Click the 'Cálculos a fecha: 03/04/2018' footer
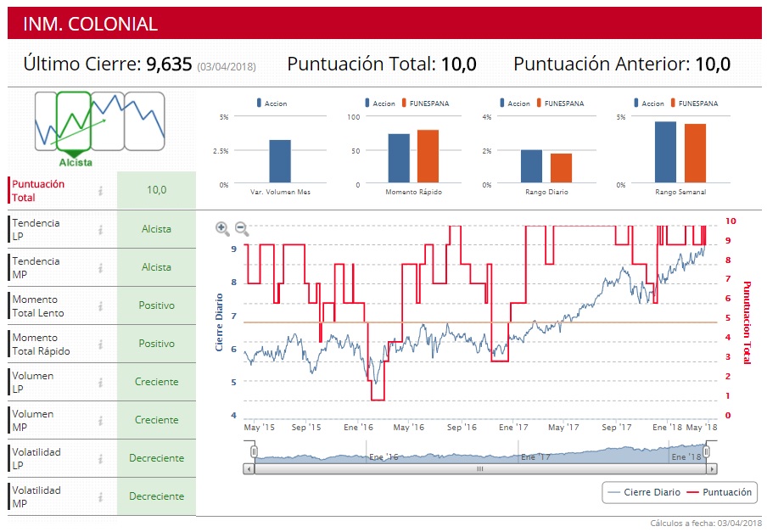Viewport: 767px width, 532px height. coord(706,524)
